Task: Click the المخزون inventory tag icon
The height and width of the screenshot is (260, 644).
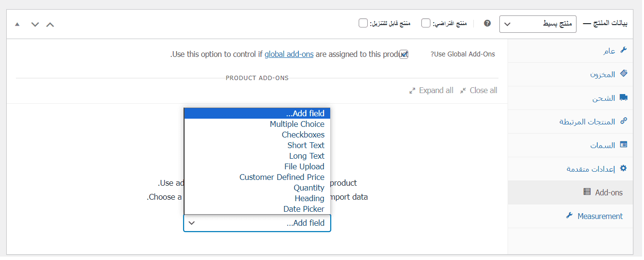Action: point(623,74)
